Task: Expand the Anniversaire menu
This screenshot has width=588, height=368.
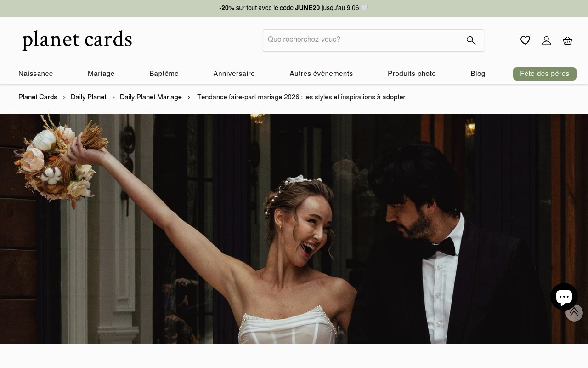Action: tap(234, 74)
